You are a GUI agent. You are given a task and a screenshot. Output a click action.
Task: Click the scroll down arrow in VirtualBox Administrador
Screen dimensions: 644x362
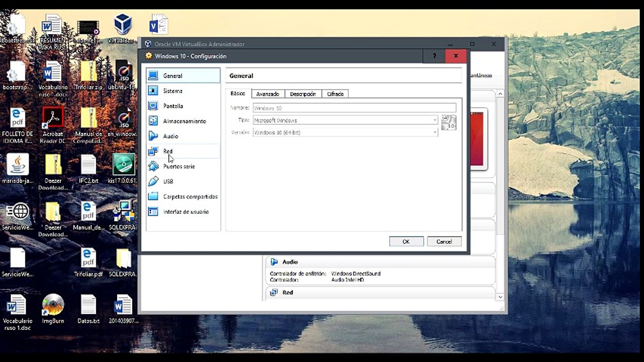(x=500, y=297)
